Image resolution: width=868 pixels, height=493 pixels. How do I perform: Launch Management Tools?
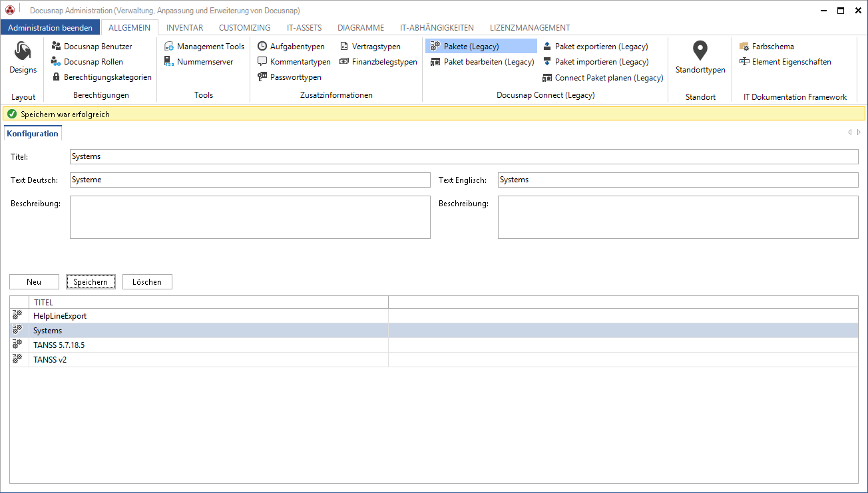click(x=205, y=47)
